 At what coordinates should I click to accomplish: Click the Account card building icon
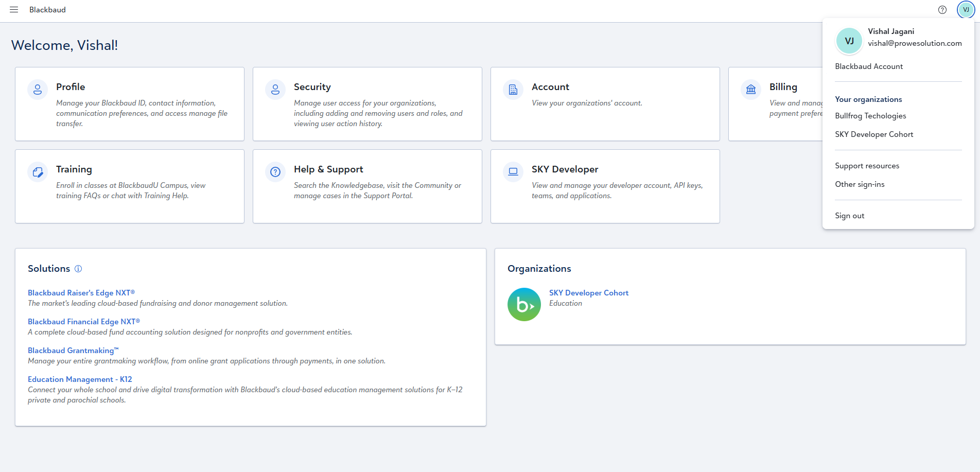pos(513,90)
